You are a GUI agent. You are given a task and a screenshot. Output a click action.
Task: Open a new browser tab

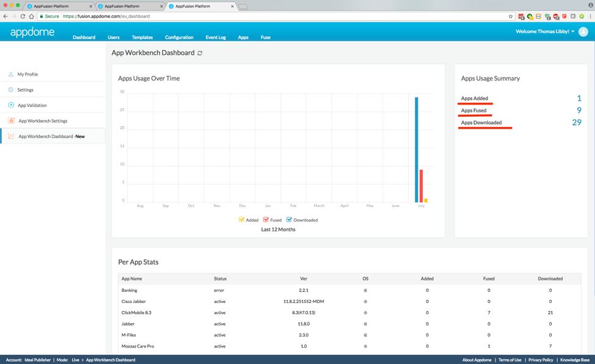243,7
